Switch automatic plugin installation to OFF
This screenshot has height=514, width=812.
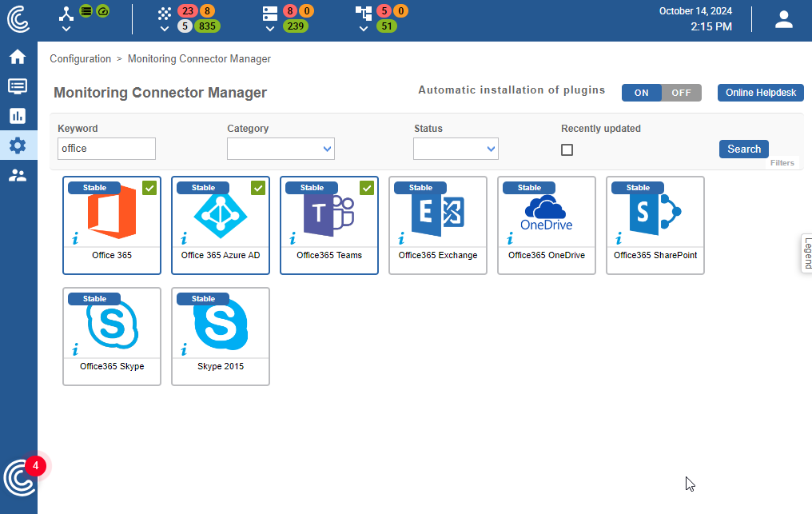[681, 93]
